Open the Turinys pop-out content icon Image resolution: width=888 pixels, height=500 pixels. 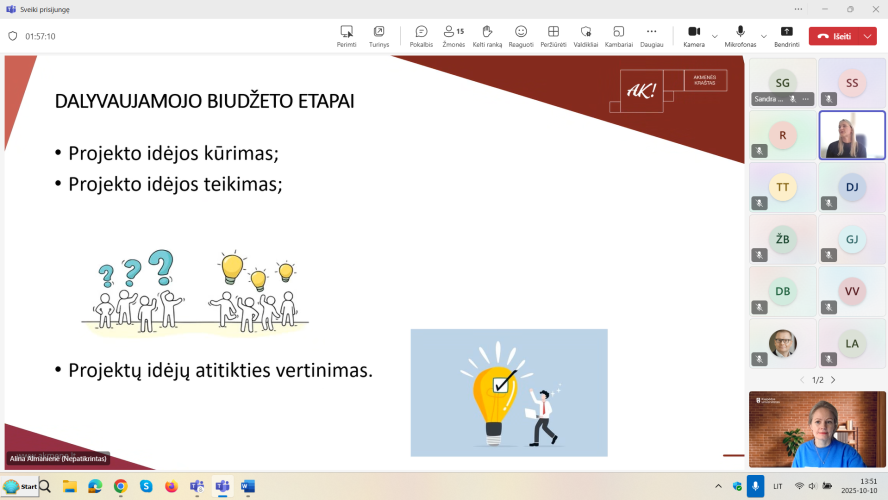point(379,36)
